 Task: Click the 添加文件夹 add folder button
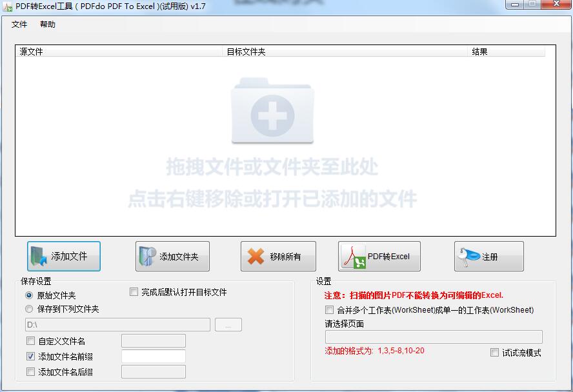[x=172, y=256]
